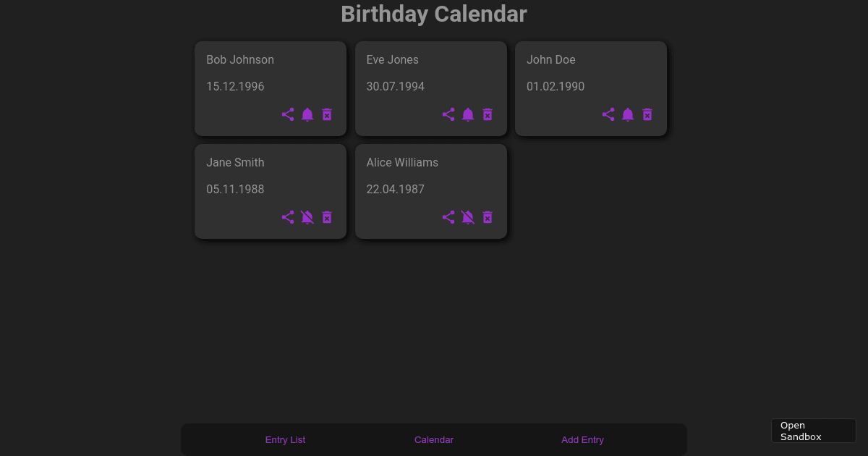Disable notifications for John Doe
Image resolution: width=868 pixels, height=456 pixels.
628,114
